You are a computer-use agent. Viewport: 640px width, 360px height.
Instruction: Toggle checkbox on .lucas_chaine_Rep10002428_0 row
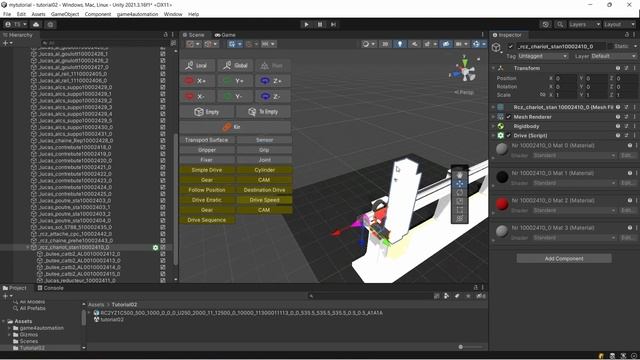pyautogui.click(x=163, y=140)
